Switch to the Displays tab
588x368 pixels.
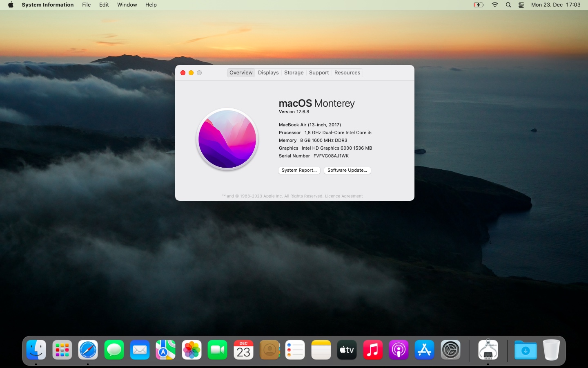coord(268,73)
